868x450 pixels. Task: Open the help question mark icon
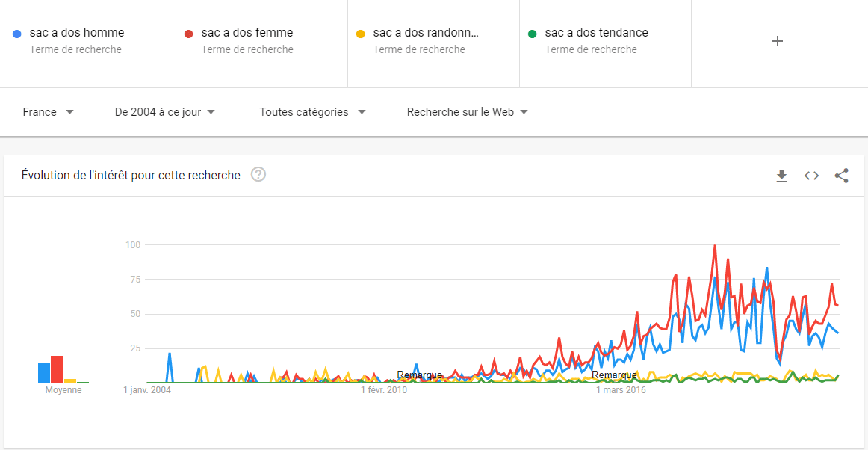pyautogui.click(x=258, y=175)
